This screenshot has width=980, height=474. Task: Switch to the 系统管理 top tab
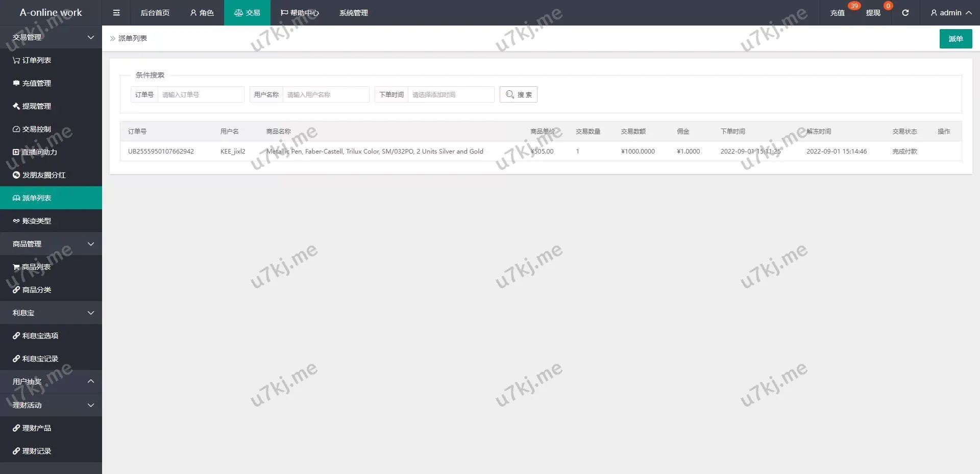click(x=353, y=13)
